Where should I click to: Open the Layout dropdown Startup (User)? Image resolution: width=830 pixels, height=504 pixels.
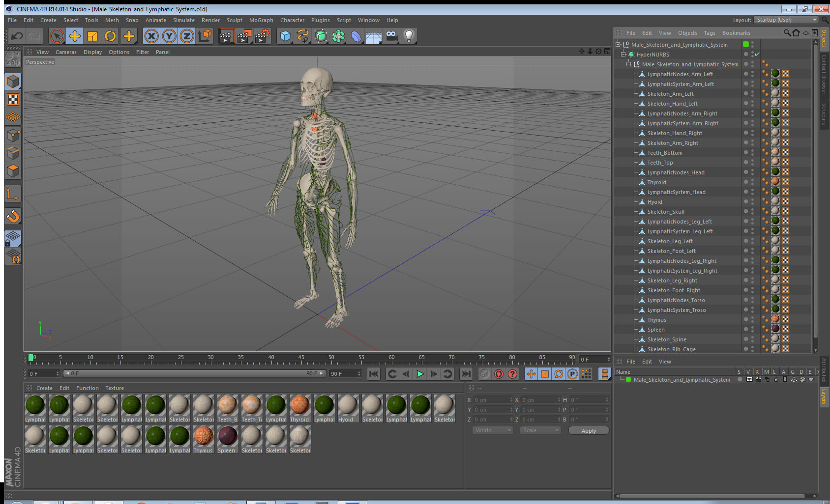(786, 20)
